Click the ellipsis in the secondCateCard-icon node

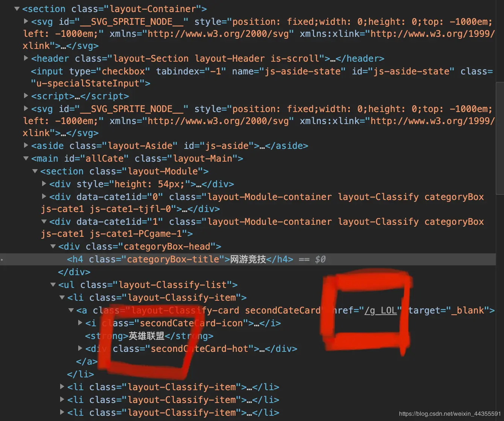click(x=257, y=324)
